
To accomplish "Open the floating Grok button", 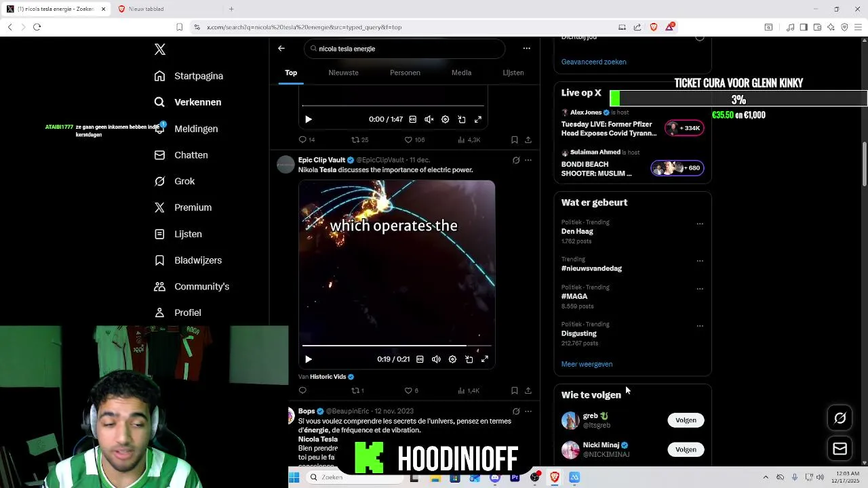I will [840, 418].
